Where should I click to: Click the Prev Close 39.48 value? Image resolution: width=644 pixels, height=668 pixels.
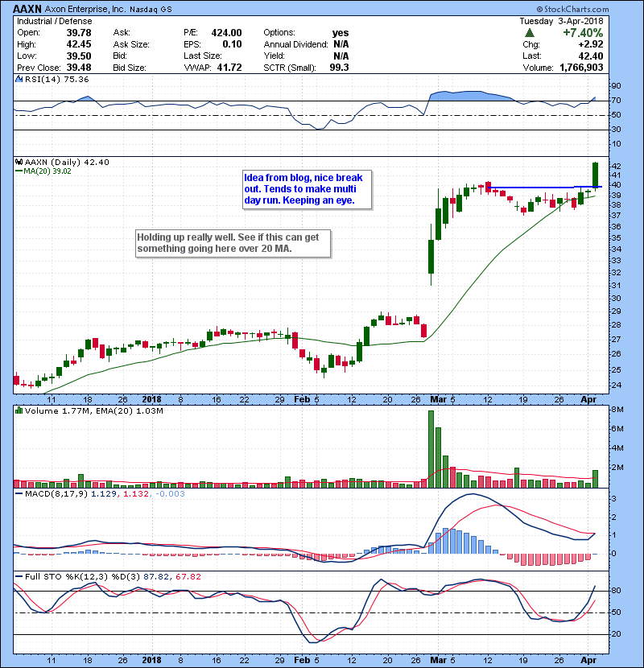79,68
